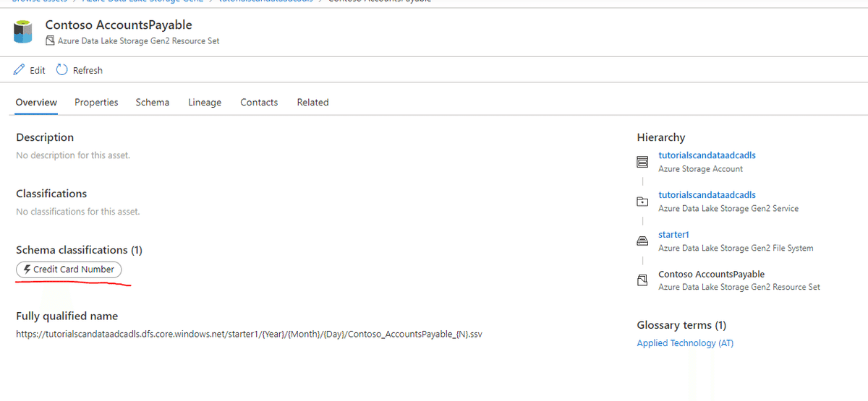Open tutorialscandataadcadls Azure Storage Account link

coord(707,155)
